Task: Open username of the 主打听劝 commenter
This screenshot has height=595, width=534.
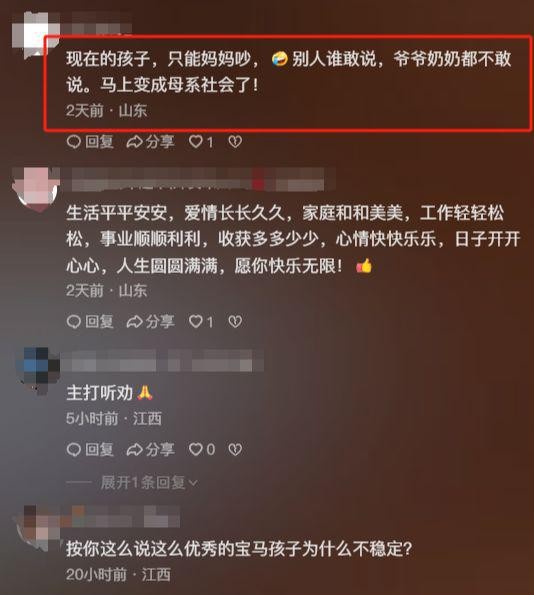Action: (x=162, y=360)
